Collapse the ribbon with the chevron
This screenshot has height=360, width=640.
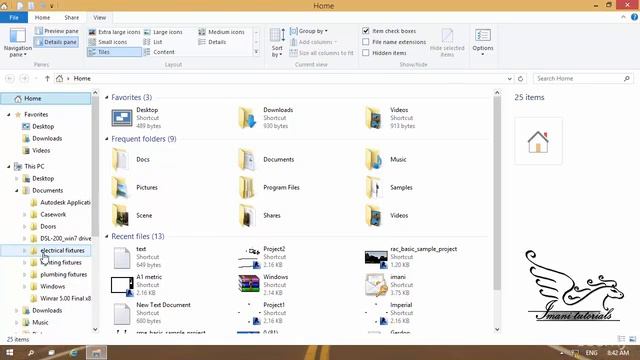pyautogui.click(x=623, y=17)
